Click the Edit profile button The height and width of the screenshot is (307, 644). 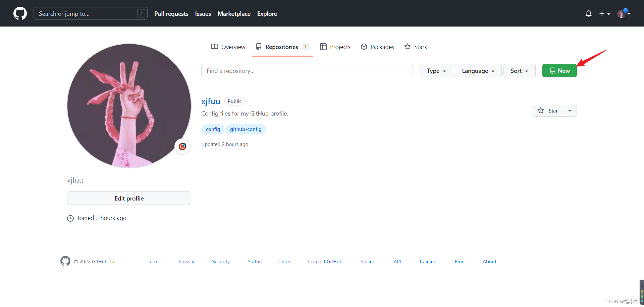pos(129,198)
